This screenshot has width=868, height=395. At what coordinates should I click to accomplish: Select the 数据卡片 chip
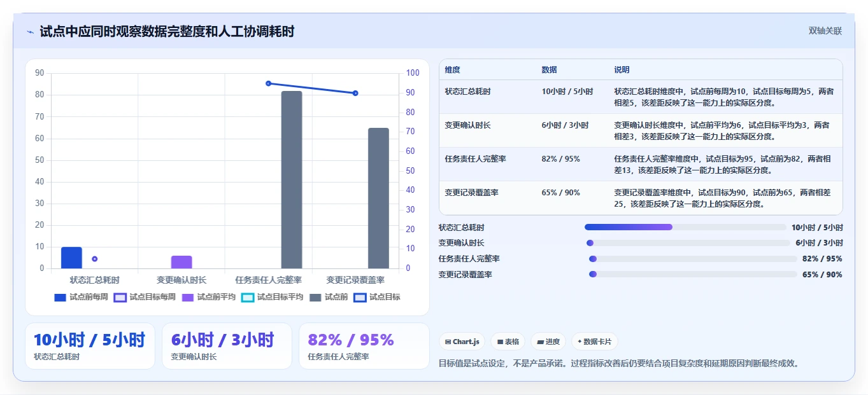point(595,342)
